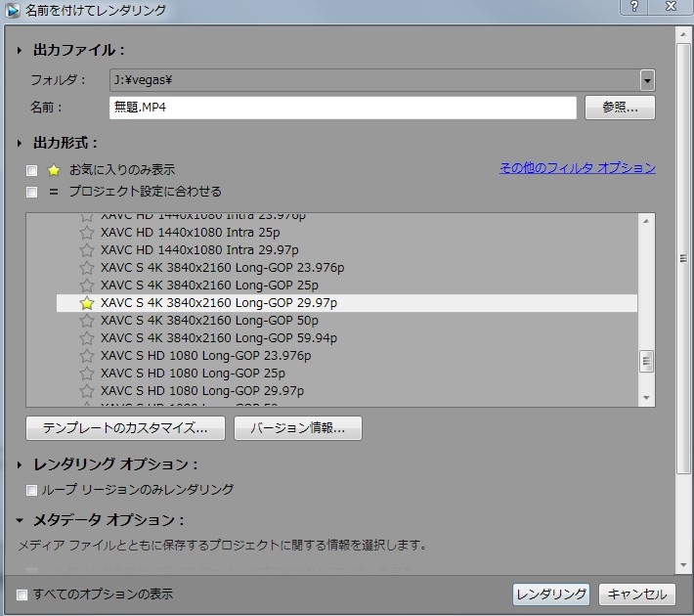The width and height of the screenshot is (694, 616).
Task: Select XAVC S 4K 3840x2160 Long-GOP 23.976p
Action: [347, 268]
